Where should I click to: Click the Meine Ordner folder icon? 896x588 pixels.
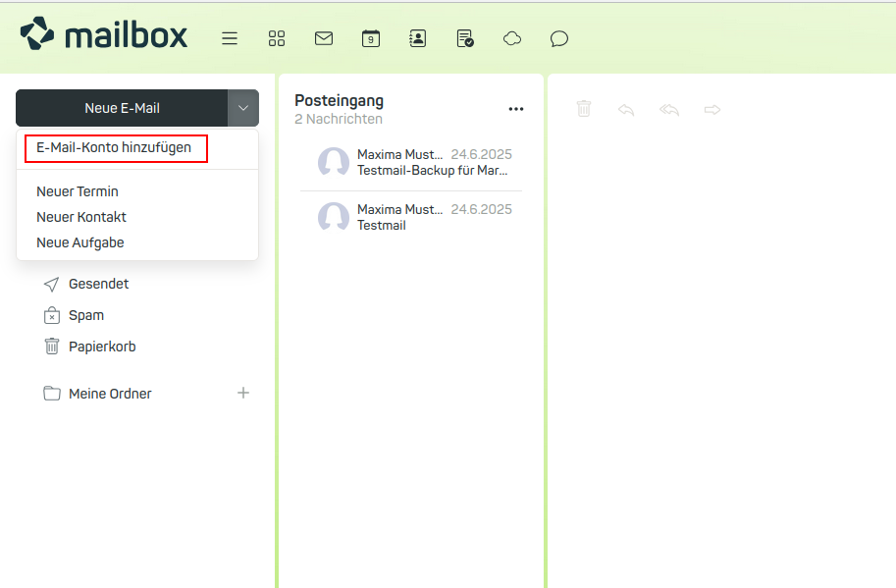click(x=51, y=393)
